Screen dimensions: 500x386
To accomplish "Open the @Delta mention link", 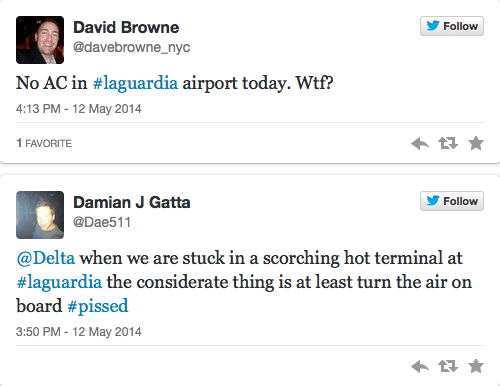I will tap(46, 258).
